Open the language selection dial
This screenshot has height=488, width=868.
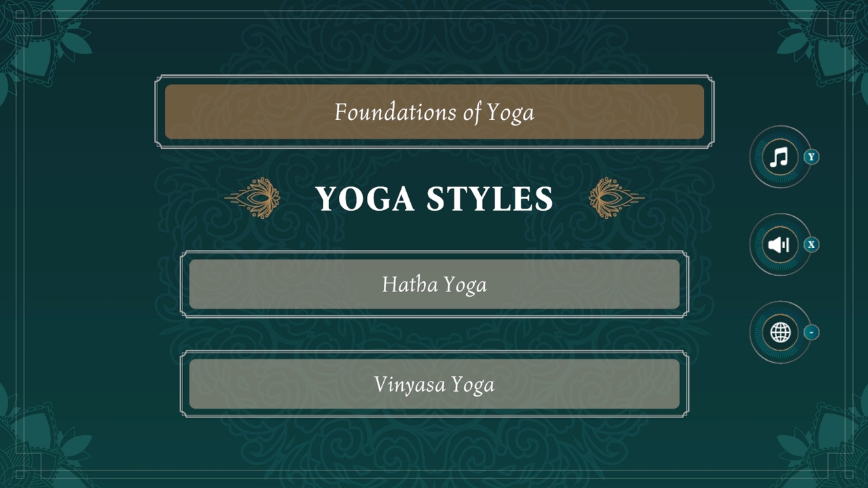click(x=779, y=332)
